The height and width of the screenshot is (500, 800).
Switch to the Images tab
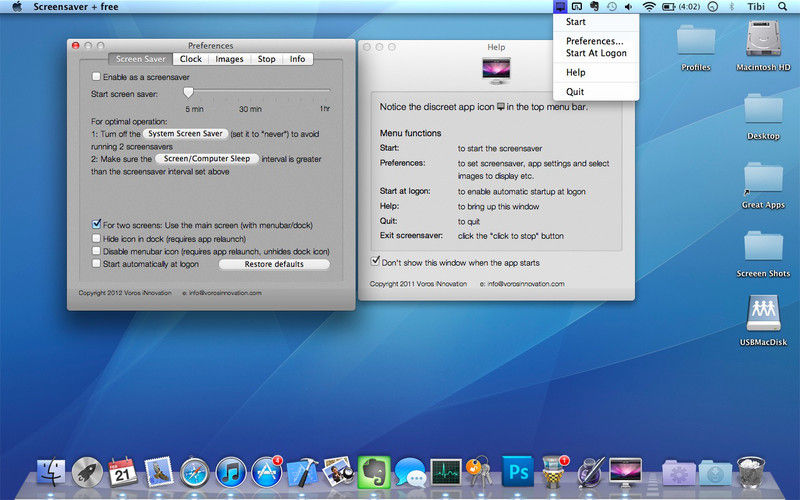pos(229,59)
